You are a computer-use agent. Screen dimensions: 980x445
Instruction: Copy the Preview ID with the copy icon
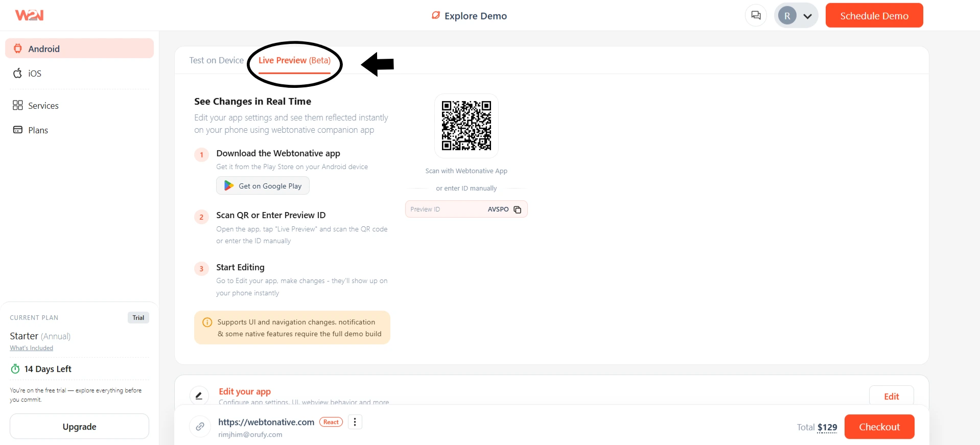pos(518,209)
